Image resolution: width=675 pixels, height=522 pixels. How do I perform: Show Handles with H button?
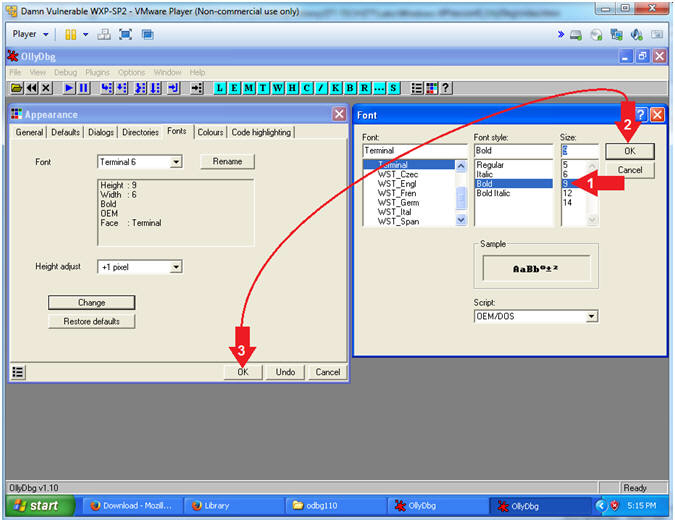[292, 88]
